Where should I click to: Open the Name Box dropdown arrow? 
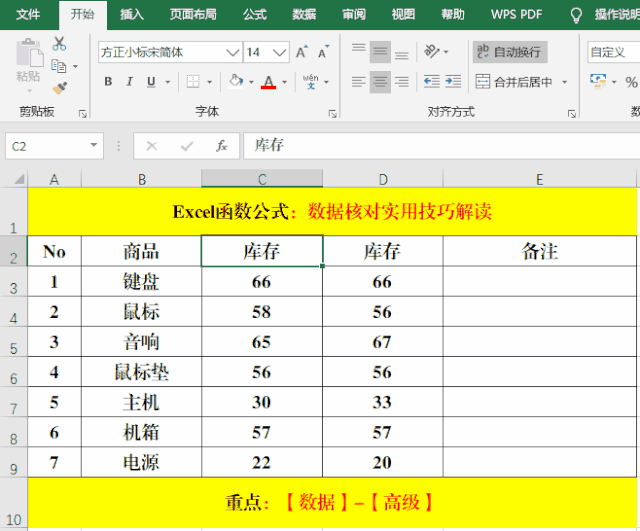[94, 146]
